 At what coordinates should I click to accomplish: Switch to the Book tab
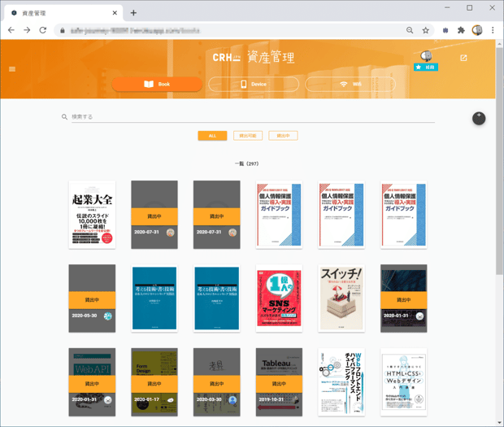click(157, 85)
